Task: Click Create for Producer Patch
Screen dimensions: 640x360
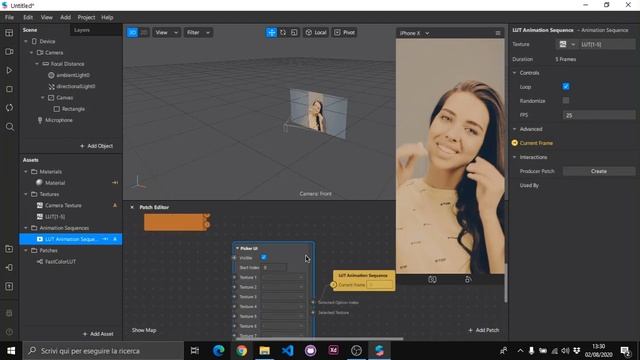Action: click(x=599, y=171)
